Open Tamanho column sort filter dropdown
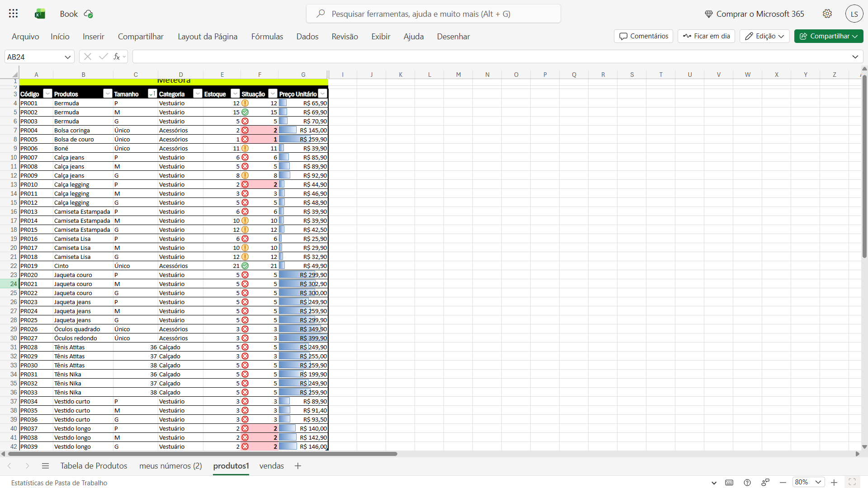This screenshot has height=488, width=868. pos(152,94)
